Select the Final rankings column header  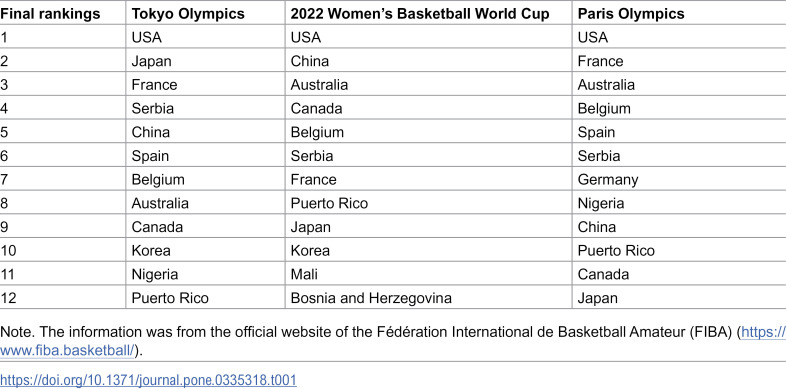click(50, 14)
